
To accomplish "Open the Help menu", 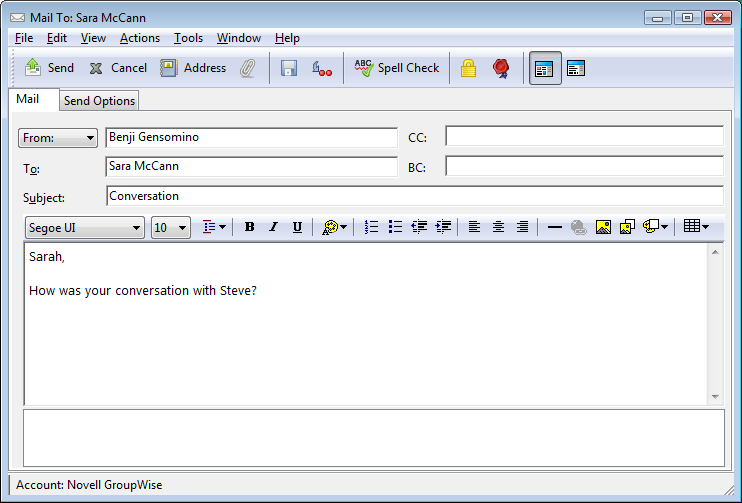I will click(x=287, y=38).
